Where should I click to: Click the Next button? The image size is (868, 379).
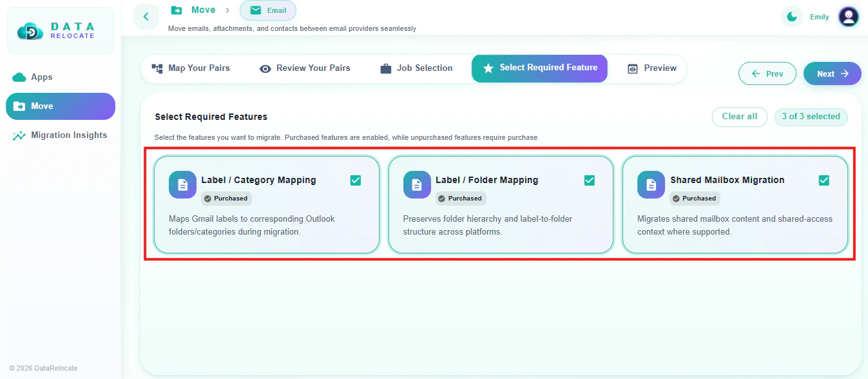click(833, 74)
